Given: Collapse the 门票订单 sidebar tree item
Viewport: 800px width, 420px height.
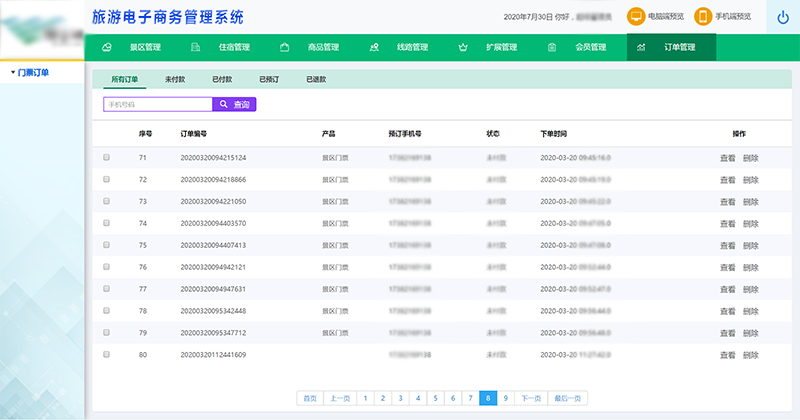Looking at the screenshot, I should (x=12, y=72).
